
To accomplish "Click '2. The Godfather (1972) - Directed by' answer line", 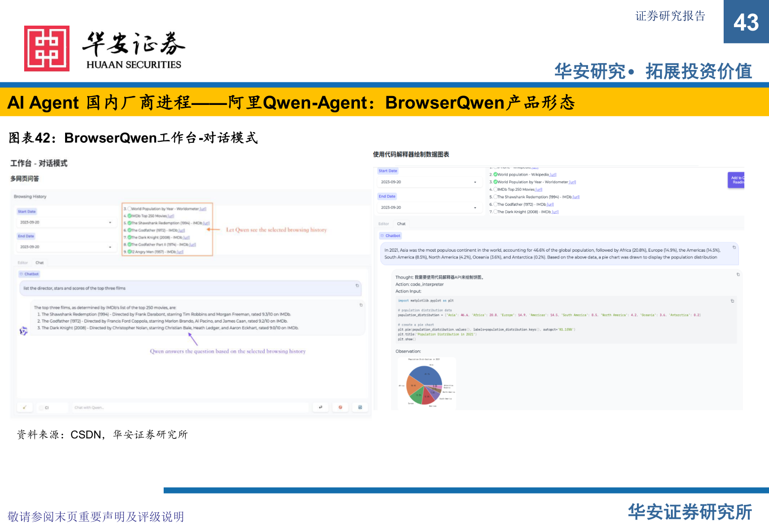I will (162, 321).
